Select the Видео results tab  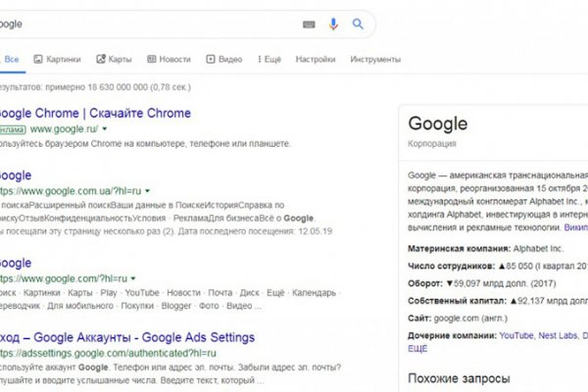pyautogui.click(x=224, y=59)
